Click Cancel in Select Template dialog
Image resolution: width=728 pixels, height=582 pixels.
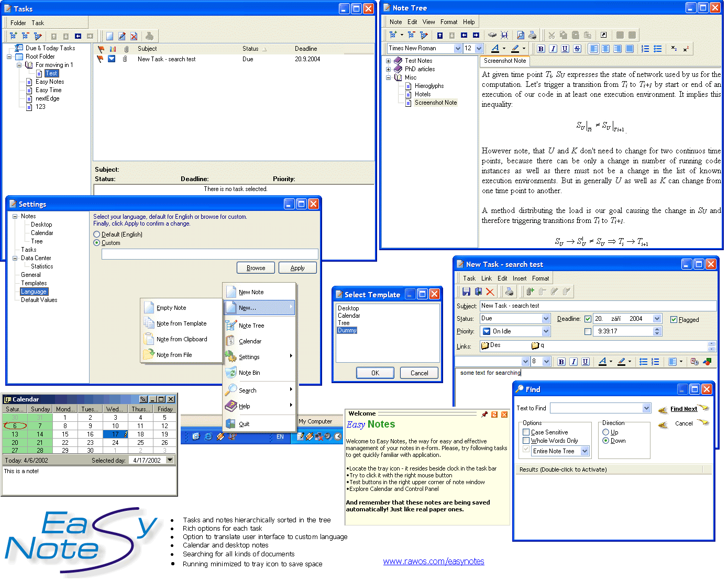(420, 373)
